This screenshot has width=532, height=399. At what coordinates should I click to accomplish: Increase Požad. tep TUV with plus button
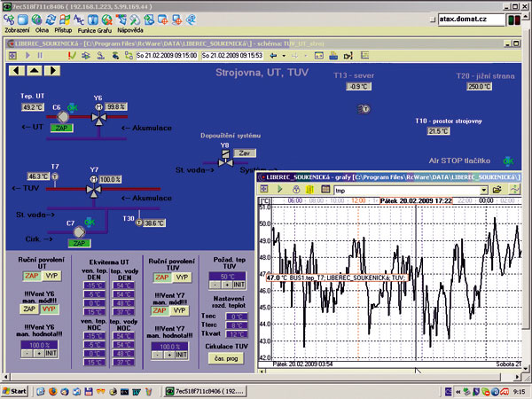(227, 285)
